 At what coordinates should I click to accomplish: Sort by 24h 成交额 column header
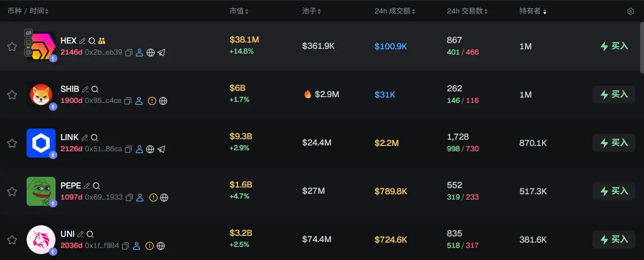(394, 11)
